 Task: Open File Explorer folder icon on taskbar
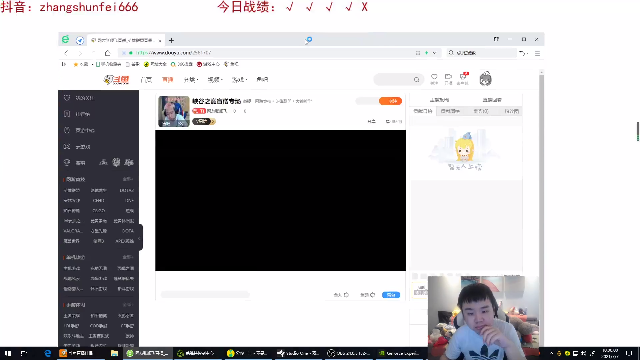pos(114,353)
